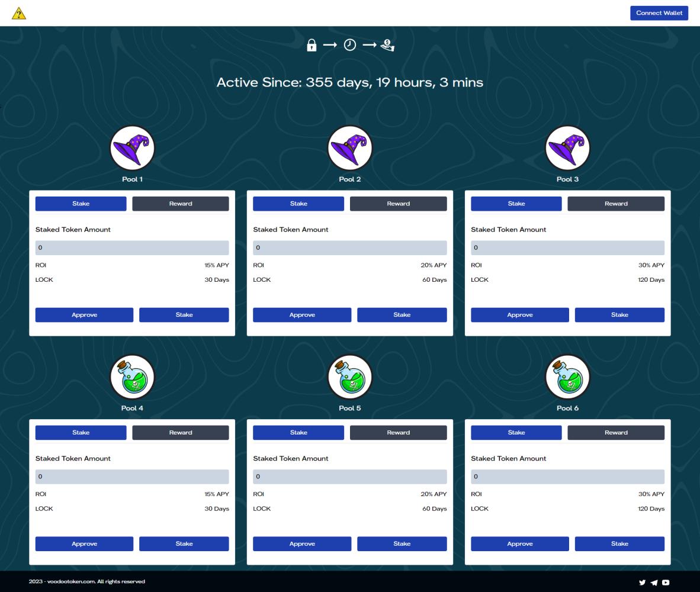Image resolution: width=700 pixels, height=592 pixels.
Task: Click Pool 3 wizard hat icon
Action: 567,148
